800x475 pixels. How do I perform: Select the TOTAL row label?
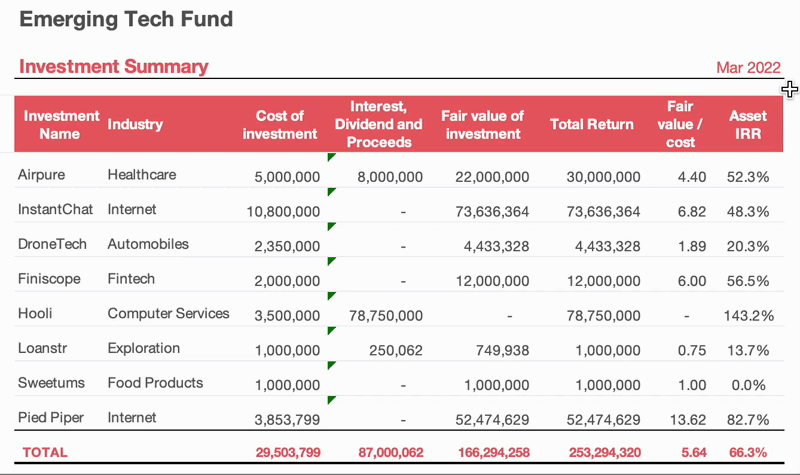pos(45,452)
